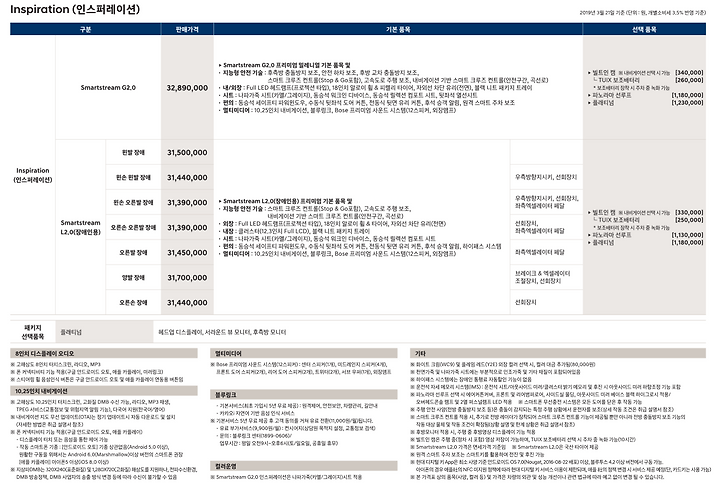
Task: Select the '왼손 오른발 장애' row label
Action: pos(133,202)
